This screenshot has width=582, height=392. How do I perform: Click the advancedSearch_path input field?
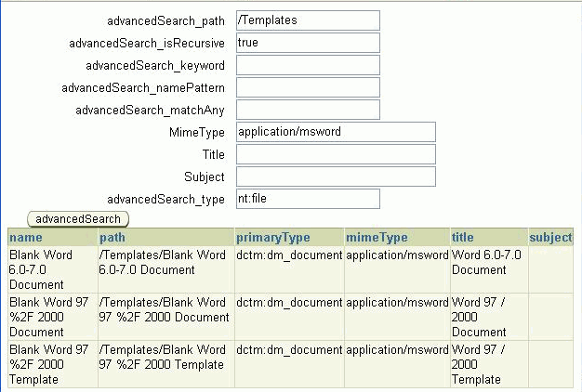[308, 20]
